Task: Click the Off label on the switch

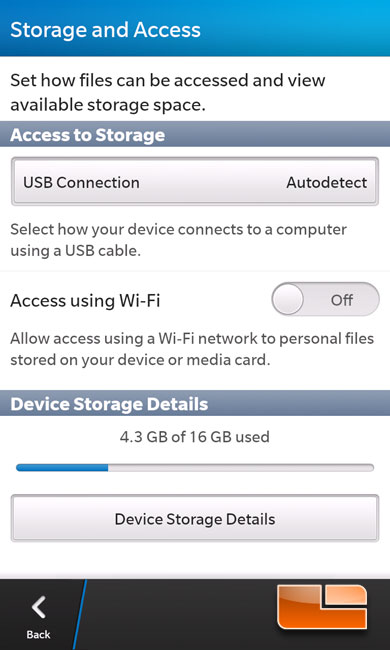Action: tap(342, 300)
